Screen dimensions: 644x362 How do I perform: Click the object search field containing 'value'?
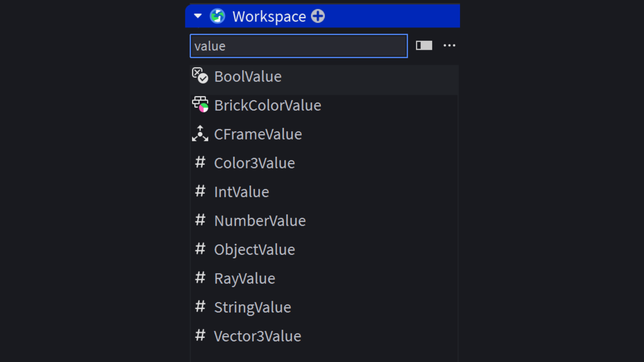[x=299, y=46]
